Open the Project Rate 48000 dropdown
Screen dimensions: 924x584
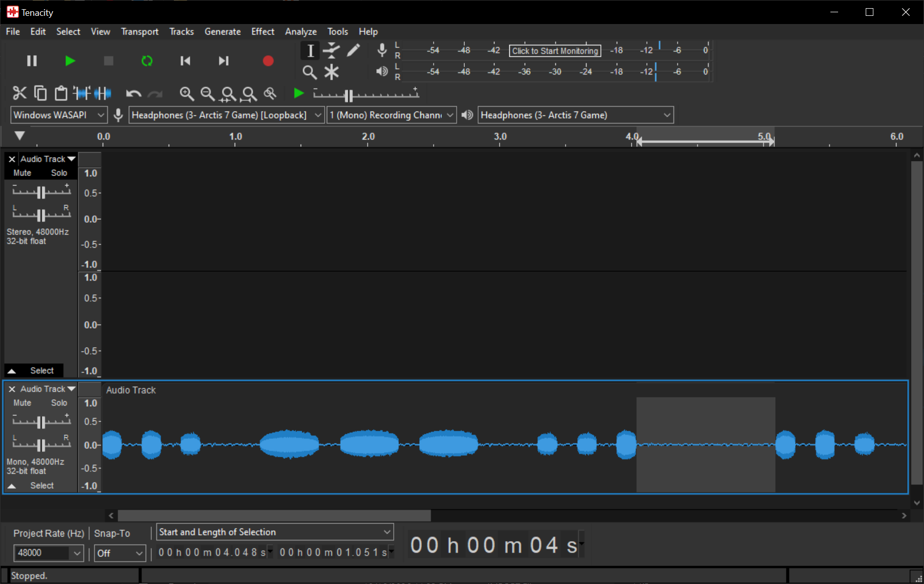[49, 553]
